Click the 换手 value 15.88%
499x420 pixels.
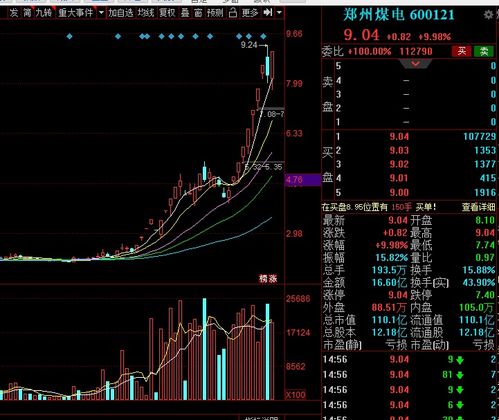pos(479,270)
